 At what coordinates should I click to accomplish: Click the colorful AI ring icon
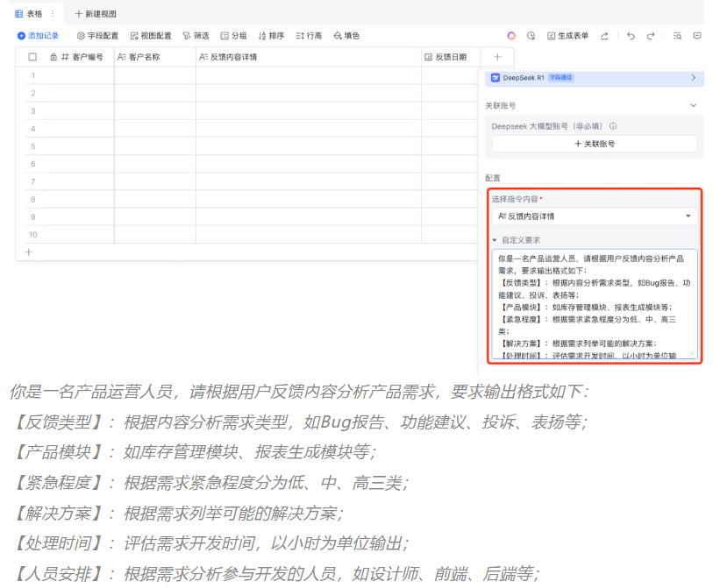click(x=511, y=36)
